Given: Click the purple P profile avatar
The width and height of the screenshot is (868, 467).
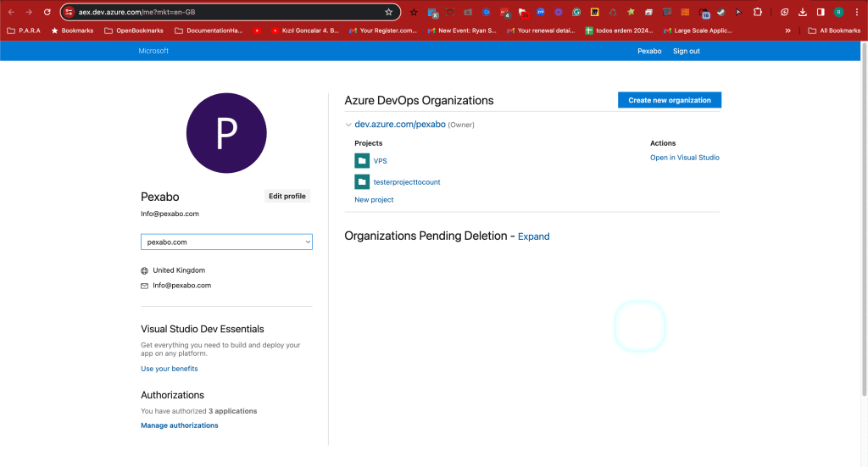Looking at the screenshot, I should click(x=226, y=133).
